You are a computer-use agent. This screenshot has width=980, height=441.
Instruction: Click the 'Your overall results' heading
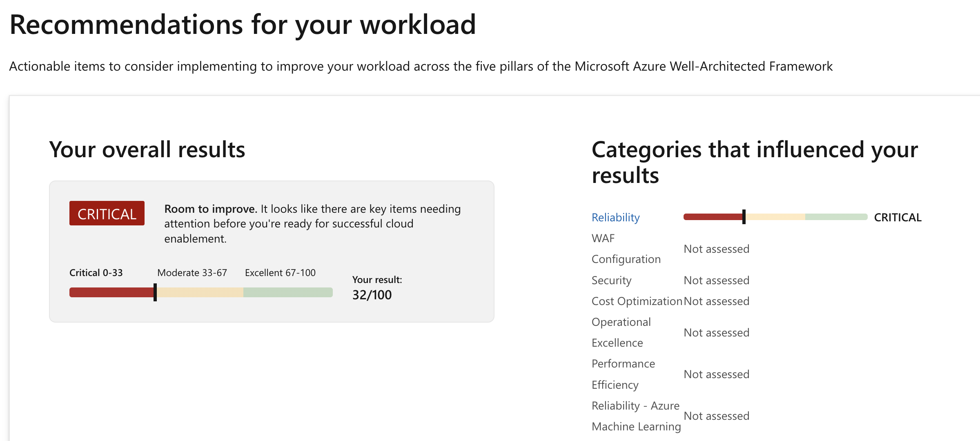coord(147,149)
